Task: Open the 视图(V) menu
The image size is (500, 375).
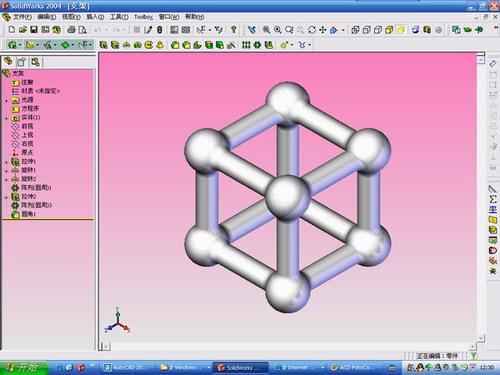Action: (71, 17)
